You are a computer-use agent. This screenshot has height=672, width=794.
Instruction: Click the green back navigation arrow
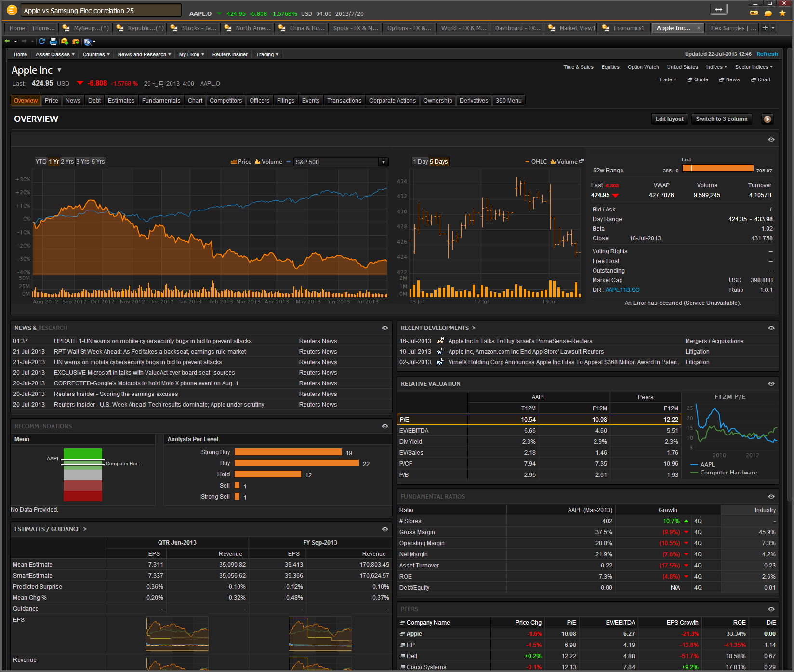click(x=7, y=41)
